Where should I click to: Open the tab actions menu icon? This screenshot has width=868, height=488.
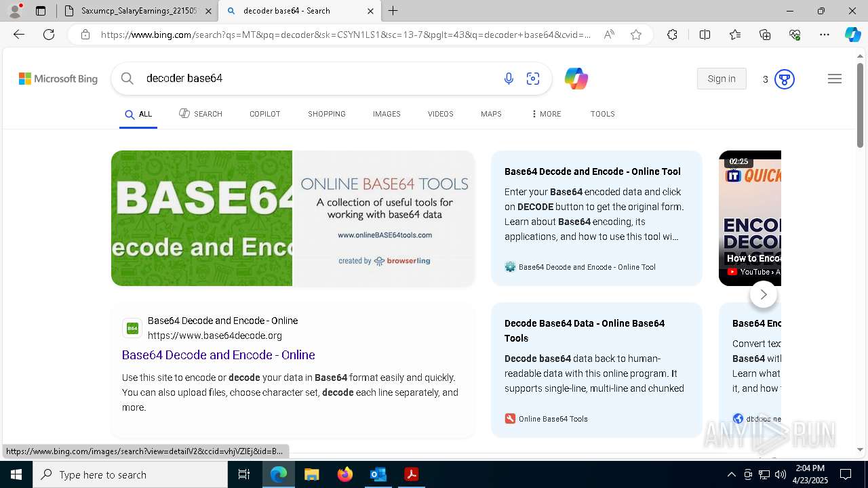pos(41,11)
